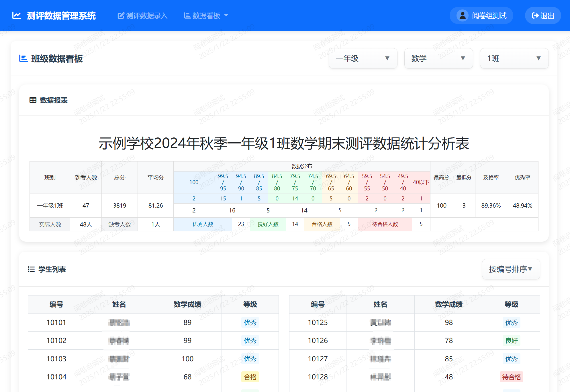Open the 1班 class dropdown
This screenshot has width=570, height=392.
514,58
